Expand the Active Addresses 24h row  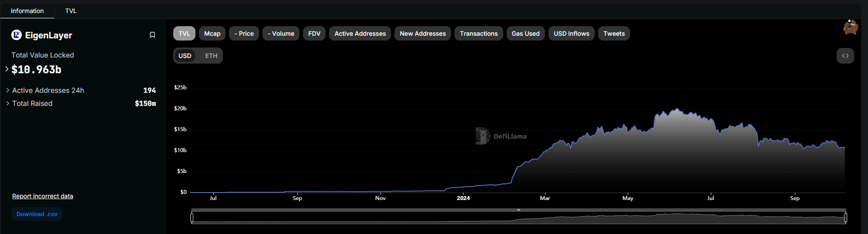coord(81,90)
